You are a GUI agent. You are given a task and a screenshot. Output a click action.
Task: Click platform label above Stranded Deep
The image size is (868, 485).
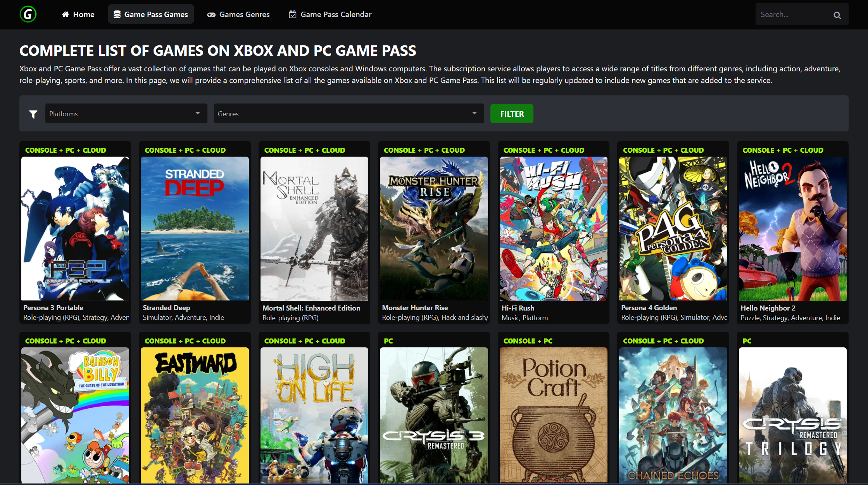tap(185, 150)
